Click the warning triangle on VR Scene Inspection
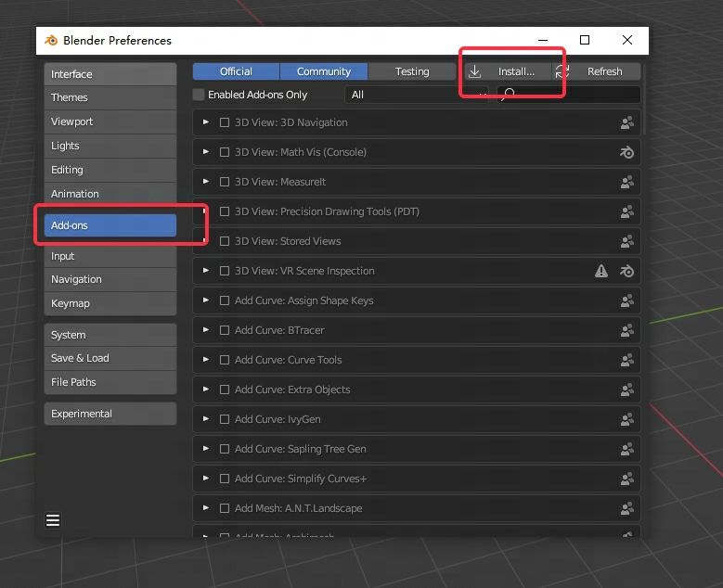723x588 pixels. tap(601, 271)
